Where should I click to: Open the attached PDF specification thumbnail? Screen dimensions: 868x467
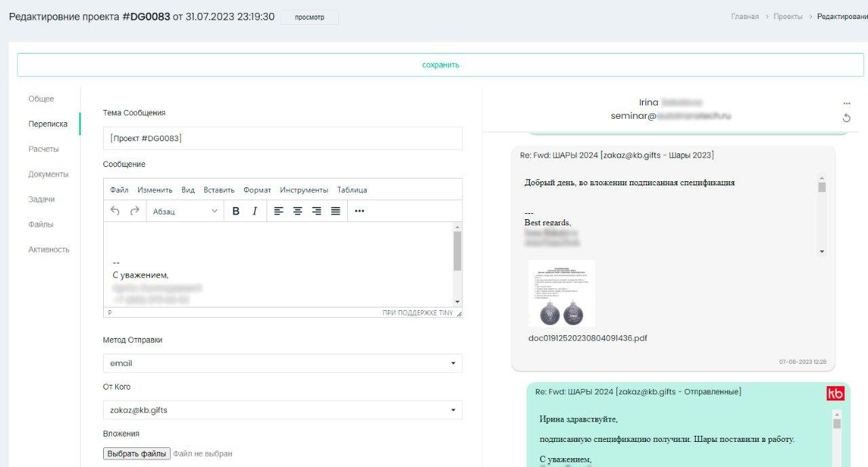561,293
